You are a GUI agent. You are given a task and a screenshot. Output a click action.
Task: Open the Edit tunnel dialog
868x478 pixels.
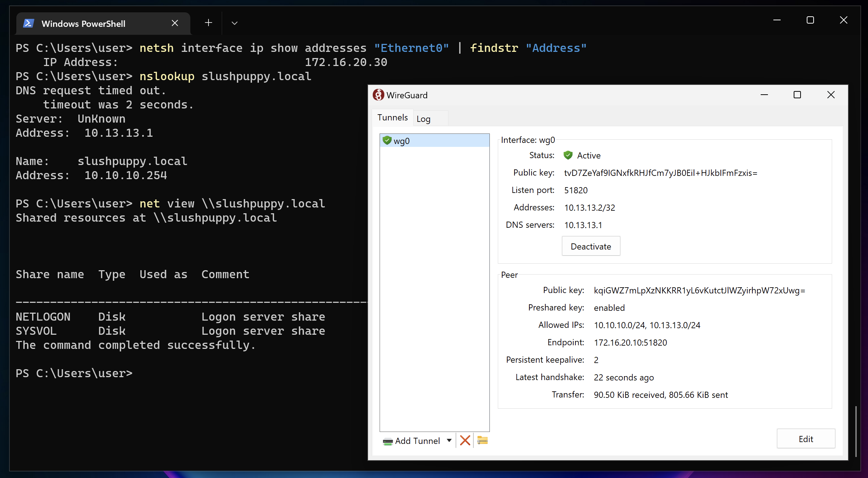point(806,439)
